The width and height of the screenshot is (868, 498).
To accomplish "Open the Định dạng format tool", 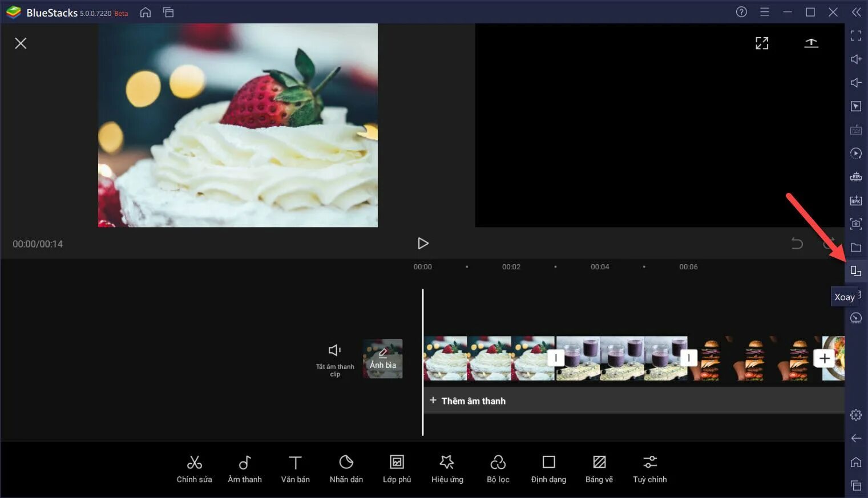I will pyautogui.click(x=548, y=469).
